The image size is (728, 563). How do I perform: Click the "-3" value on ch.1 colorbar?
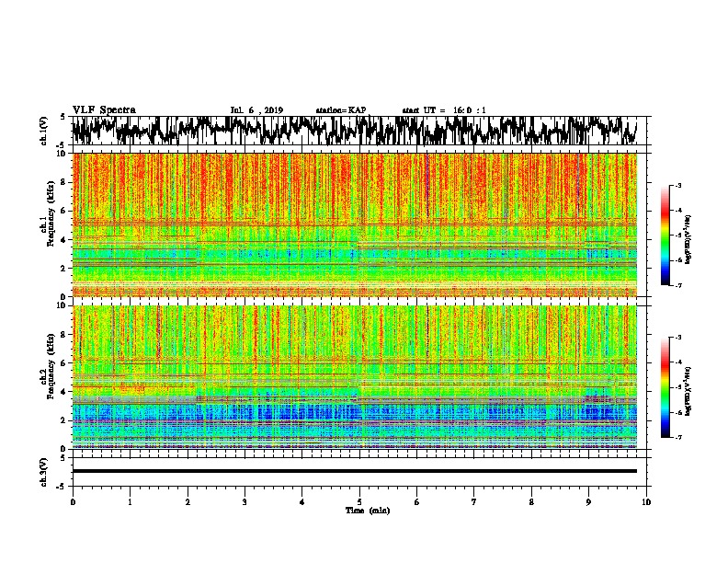(677, 186)
